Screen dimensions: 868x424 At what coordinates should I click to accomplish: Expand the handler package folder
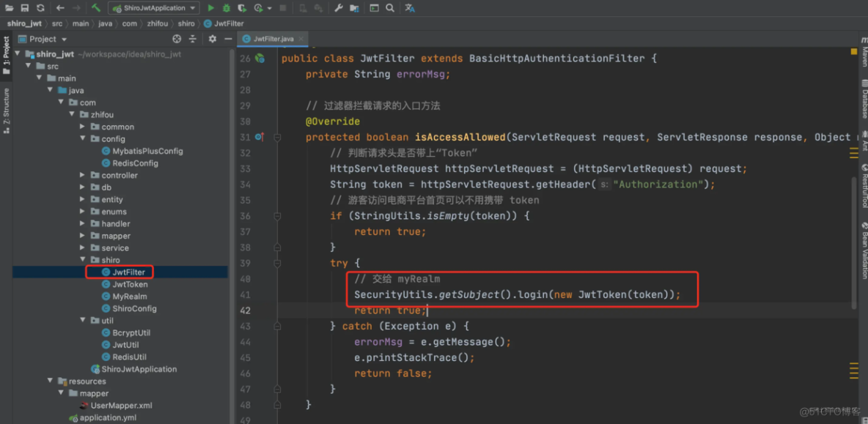pyautogui.click(x=82, y=223)
